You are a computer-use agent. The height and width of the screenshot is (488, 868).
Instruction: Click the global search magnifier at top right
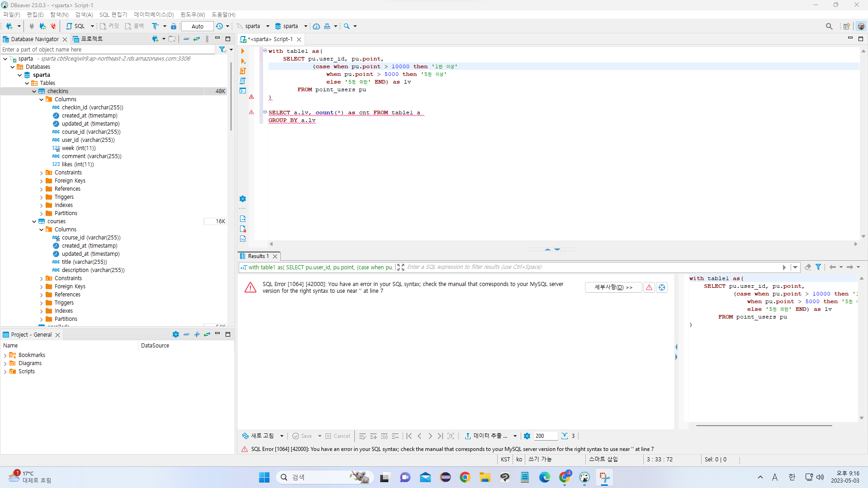829,26
